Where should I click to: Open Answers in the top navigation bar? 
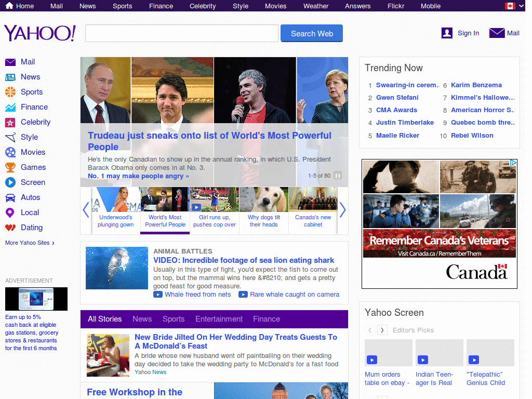click(357, 6)
